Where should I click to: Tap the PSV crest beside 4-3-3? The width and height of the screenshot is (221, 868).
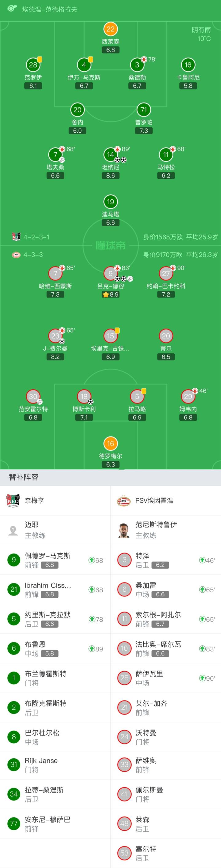click(16, 255)
